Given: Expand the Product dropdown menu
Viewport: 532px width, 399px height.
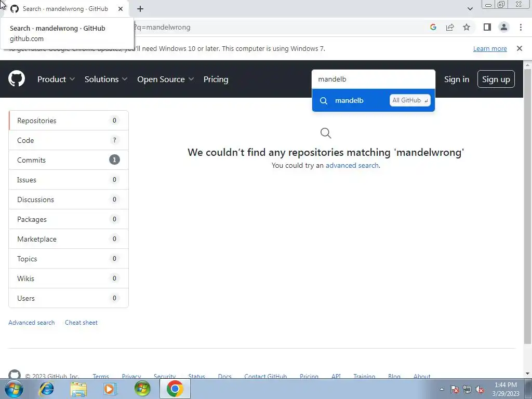Looking at the screenshot, I should (56, 79).
